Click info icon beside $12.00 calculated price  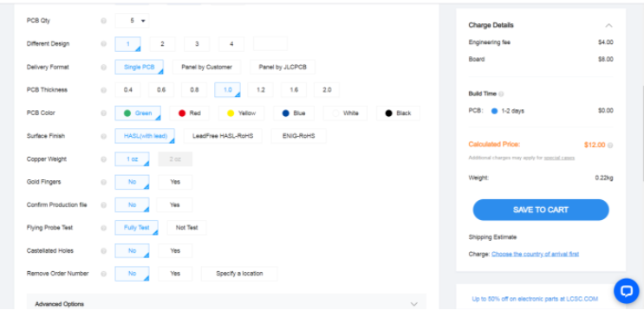pyautogui.click(x=610, y=146)
